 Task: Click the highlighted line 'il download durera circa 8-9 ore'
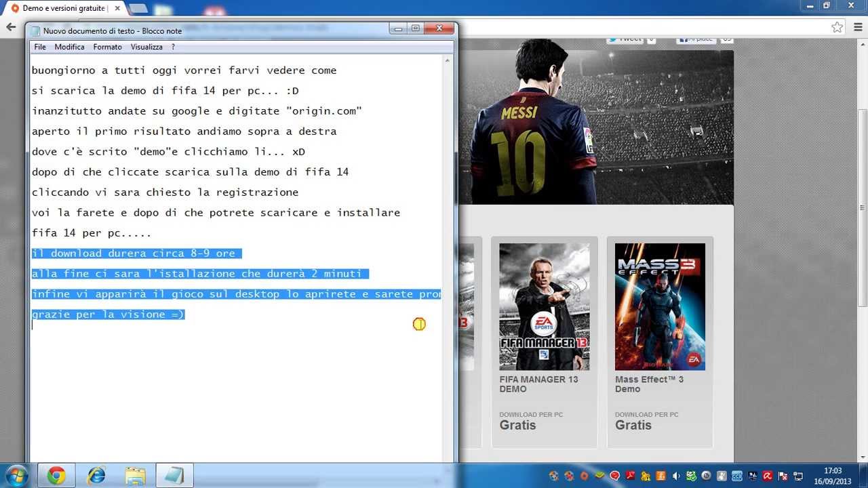tap(136, 253)
